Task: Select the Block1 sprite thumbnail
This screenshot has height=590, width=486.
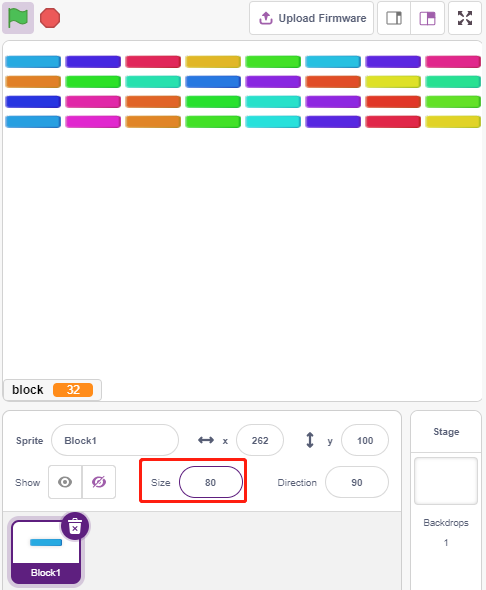Action: tap(46, 552)
